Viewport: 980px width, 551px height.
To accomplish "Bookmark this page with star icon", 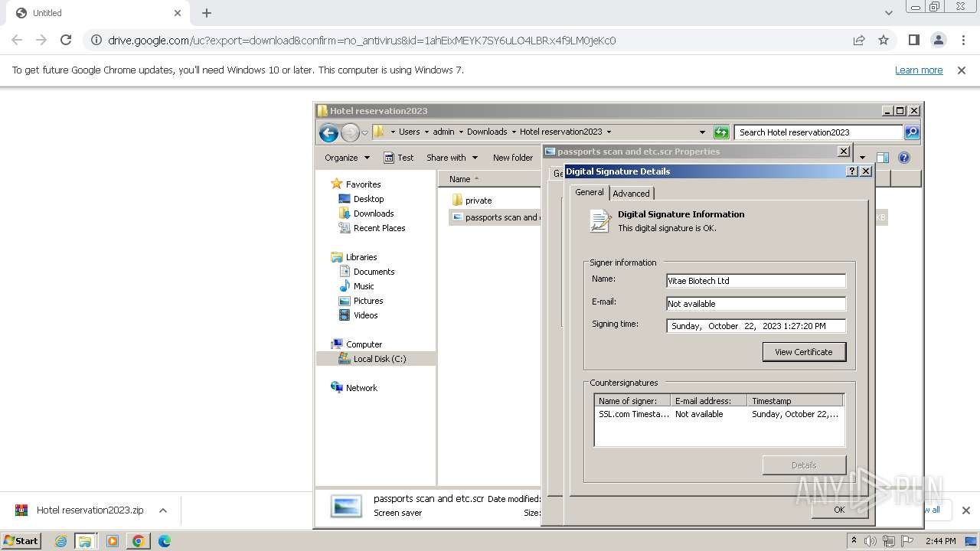I will (x=884, y=40).
